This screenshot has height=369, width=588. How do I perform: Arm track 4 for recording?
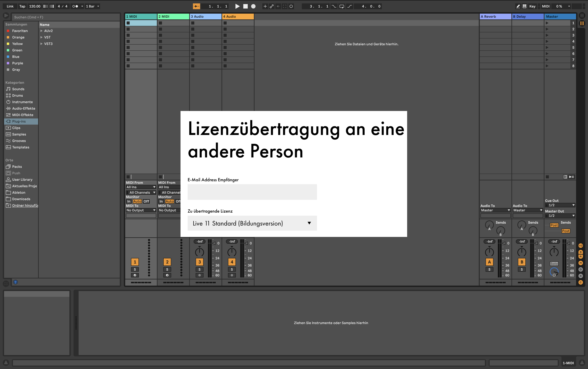[232, 275]
